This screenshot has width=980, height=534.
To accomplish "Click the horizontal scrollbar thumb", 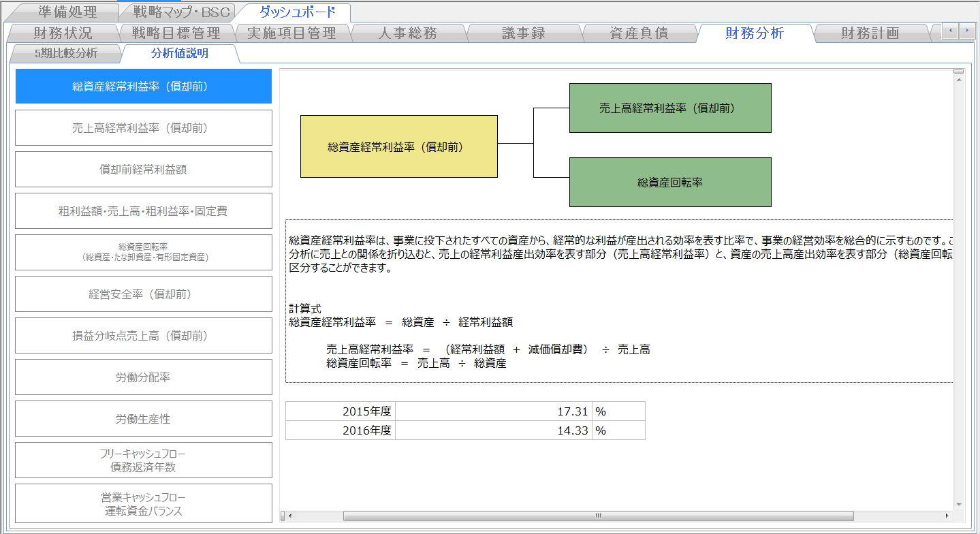I will pos(598,516).
